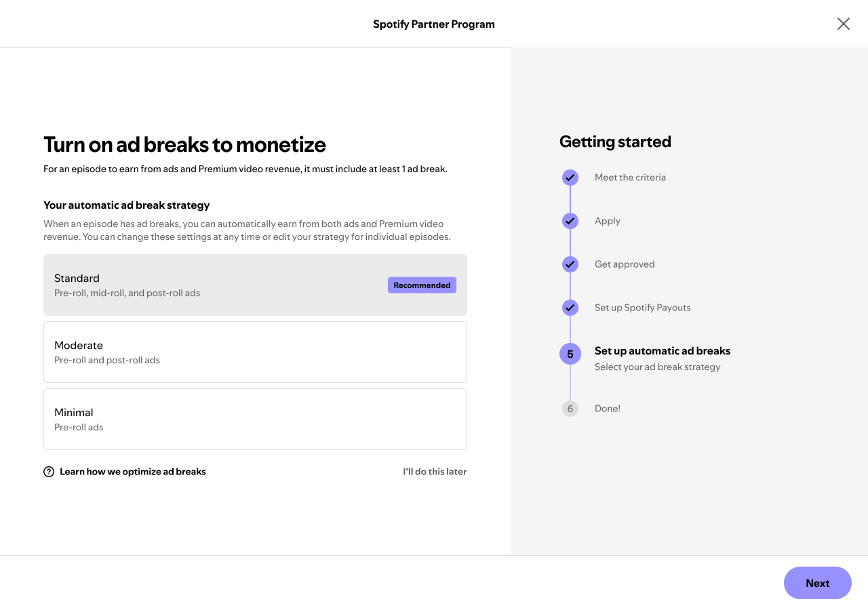The width and height of the screenshot is (868, 610).
Task: Click the Set up Spotify Payouts checkmark
Action: [570, 308]
